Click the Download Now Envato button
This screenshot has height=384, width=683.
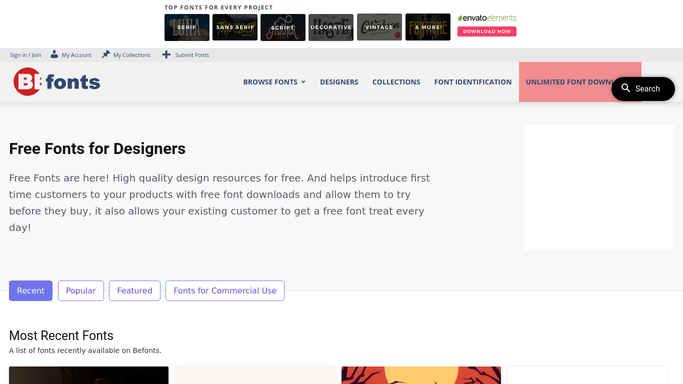click(487, 31)
